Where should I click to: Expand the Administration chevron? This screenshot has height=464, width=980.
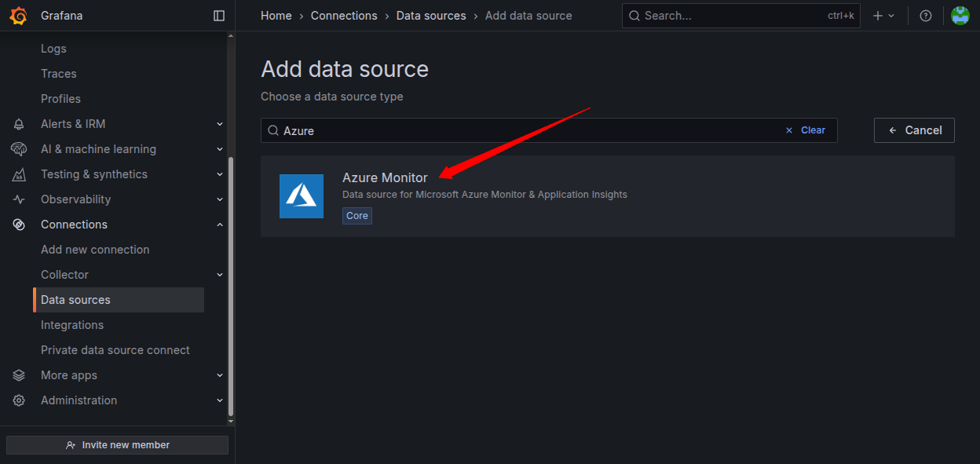(x=220, y=400)
